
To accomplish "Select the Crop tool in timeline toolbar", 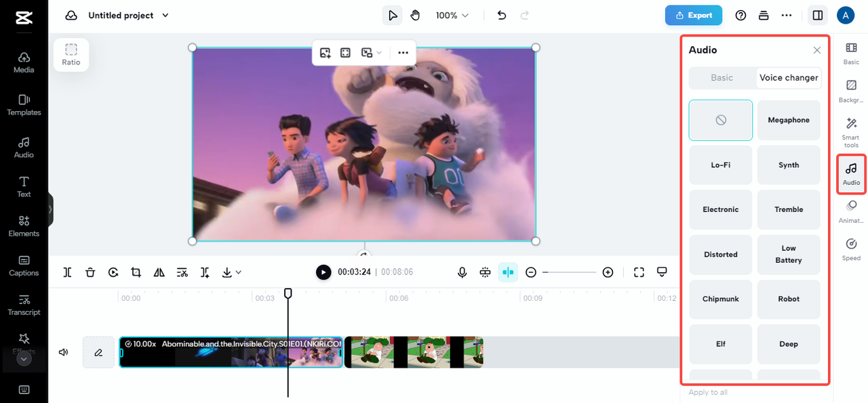I will [x=136, y=272].
